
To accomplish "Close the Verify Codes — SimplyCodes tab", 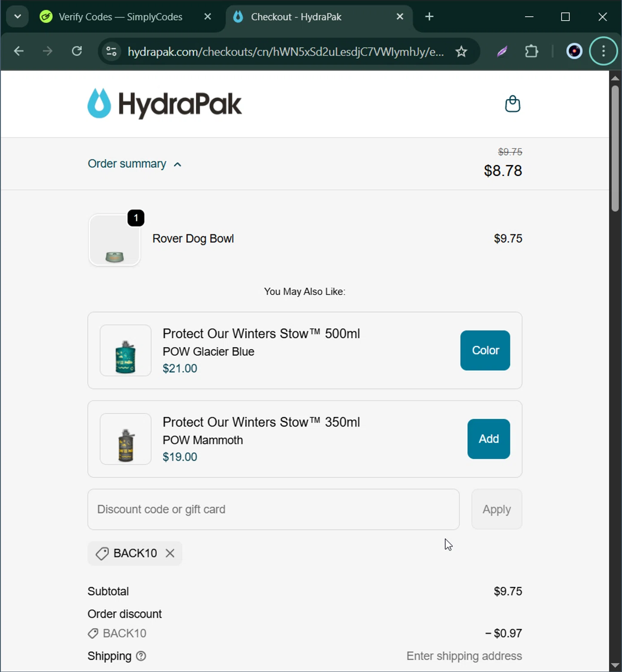I will pos(207,17).
